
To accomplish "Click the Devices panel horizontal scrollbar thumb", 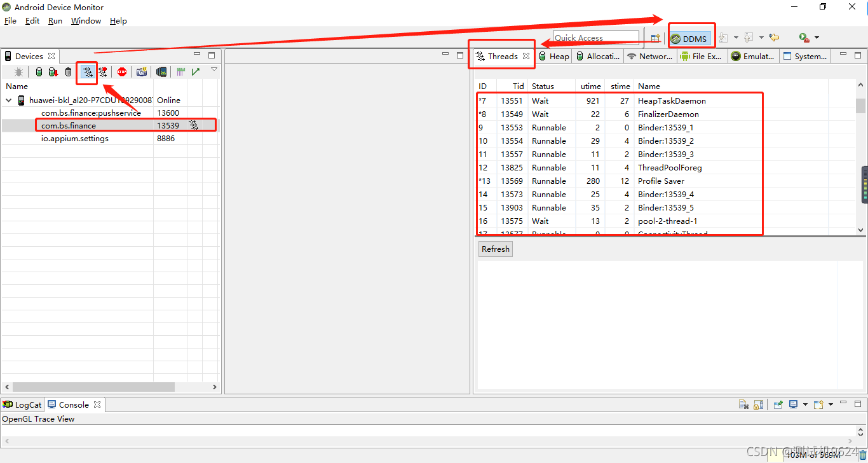I will (x=93, y=387).
